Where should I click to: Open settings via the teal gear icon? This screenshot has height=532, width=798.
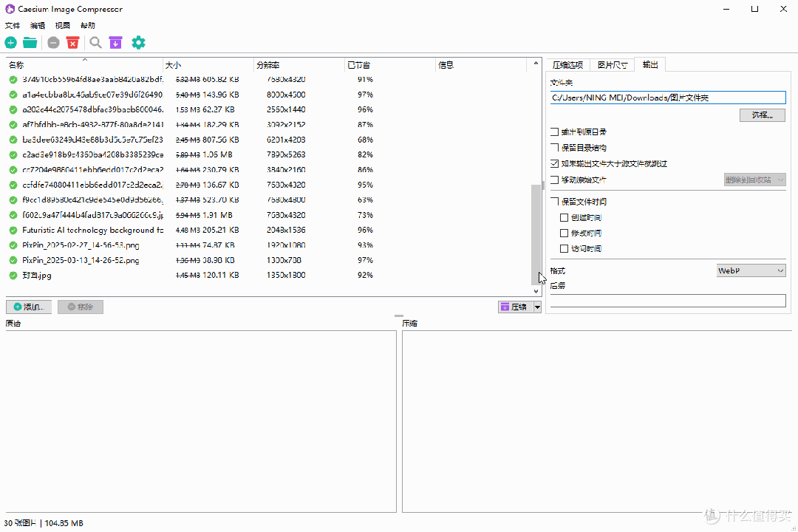[138, 43]
